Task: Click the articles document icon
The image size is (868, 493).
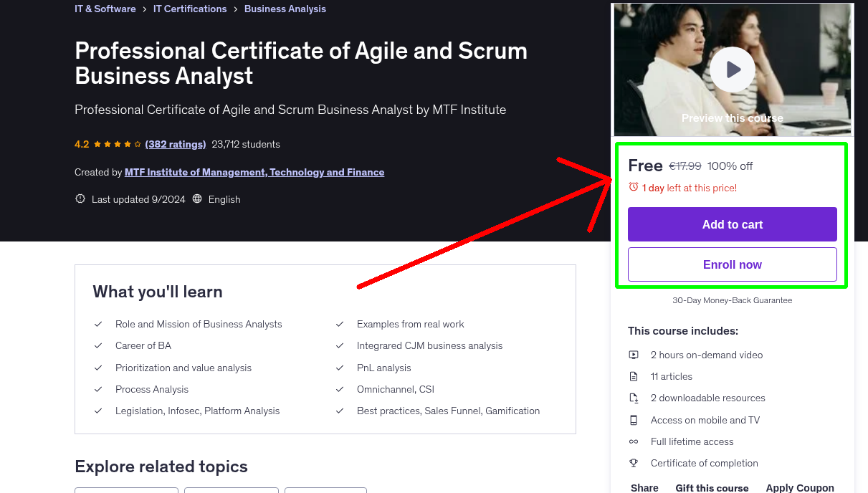Action: click(x=634, y=376)
